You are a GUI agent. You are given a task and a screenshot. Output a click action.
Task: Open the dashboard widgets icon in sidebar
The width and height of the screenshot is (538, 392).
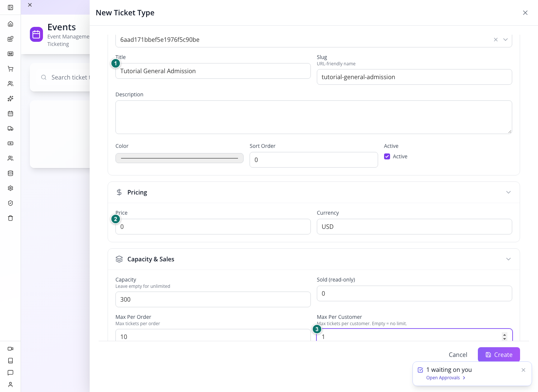point(10,39)
